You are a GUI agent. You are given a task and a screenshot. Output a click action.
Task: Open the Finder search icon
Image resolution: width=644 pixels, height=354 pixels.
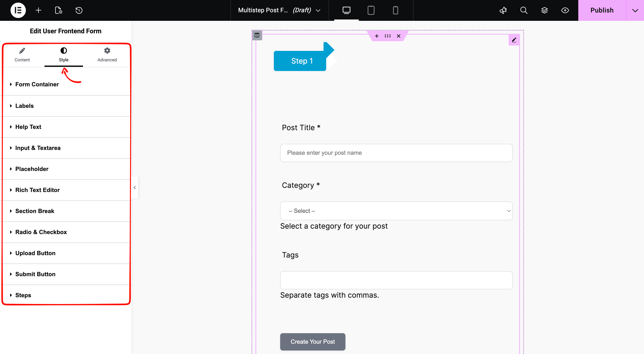524,10
